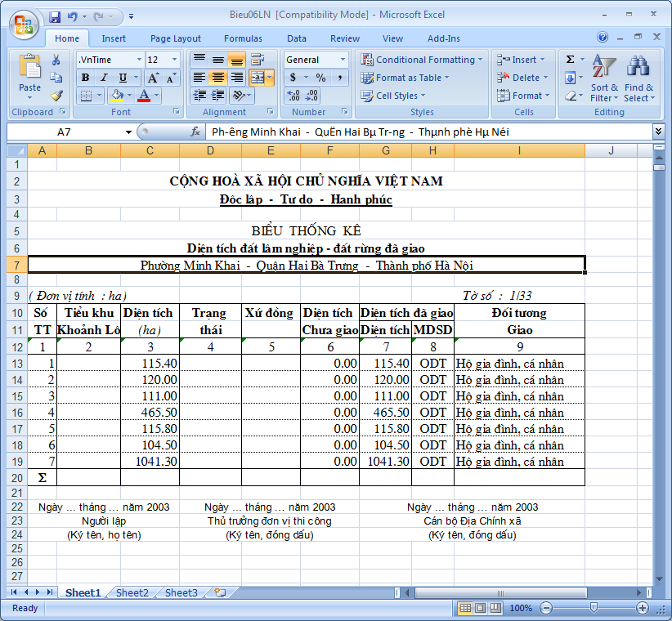
Task: Click the Cut scissors icon
Action: [x=56, y=60]
